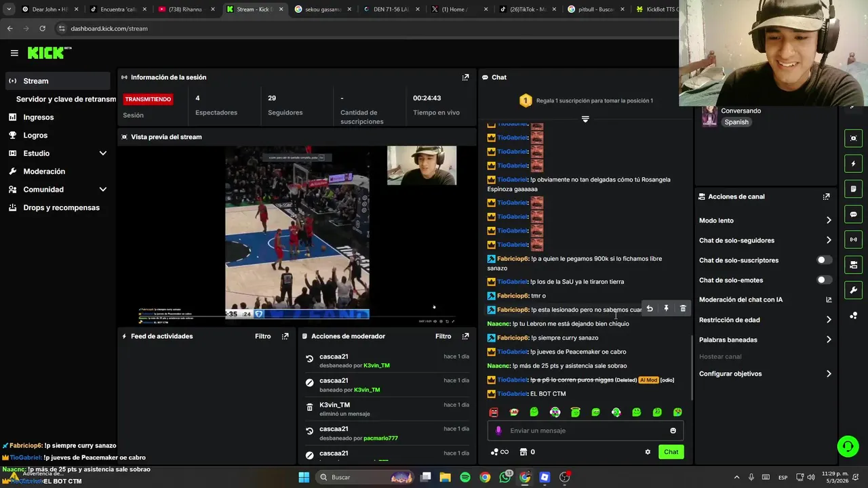Click the camera capture icon in right sidebar
The width and height of the screenshot is (868, 488).
point(853,138)
